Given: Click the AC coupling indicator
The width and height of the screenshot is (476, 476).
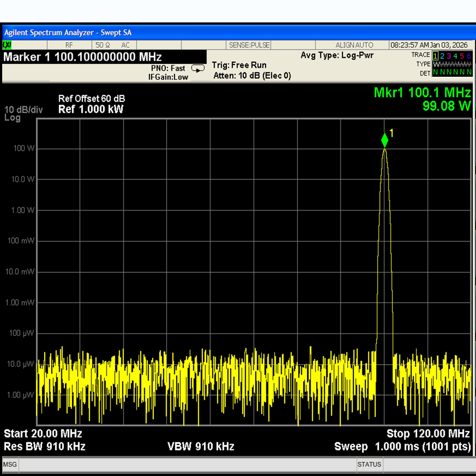Looking at the screenshot, I should (125, 45).
